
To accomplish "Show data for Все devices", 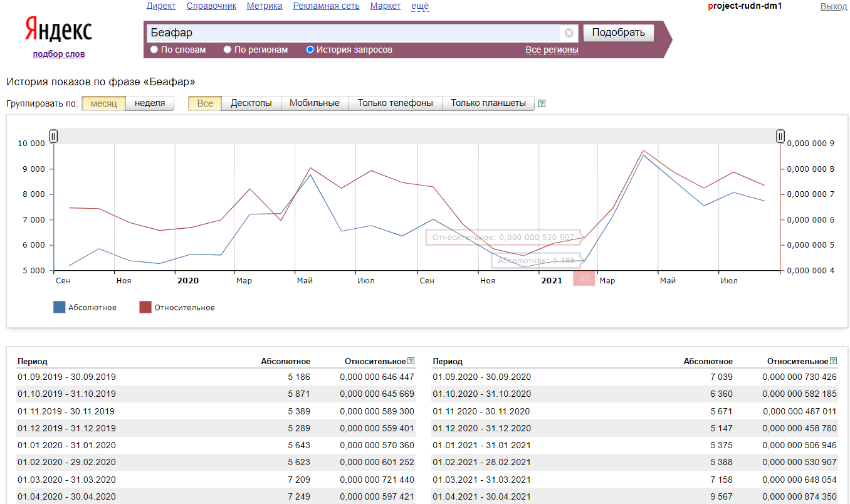I will pos(205,103).
